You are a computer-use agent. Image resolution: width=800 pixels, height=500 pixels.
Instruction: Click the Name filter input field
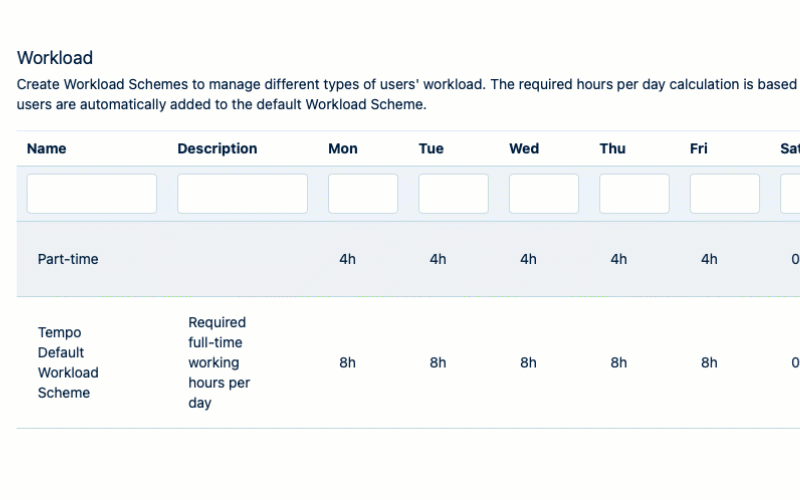click(92, 194)
